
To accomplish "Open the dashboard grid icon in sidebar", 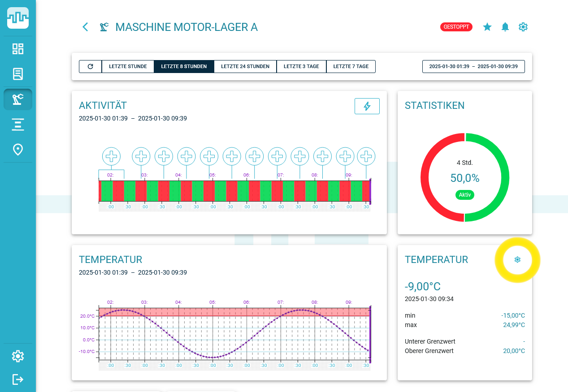I will click(x=18, y=49).
